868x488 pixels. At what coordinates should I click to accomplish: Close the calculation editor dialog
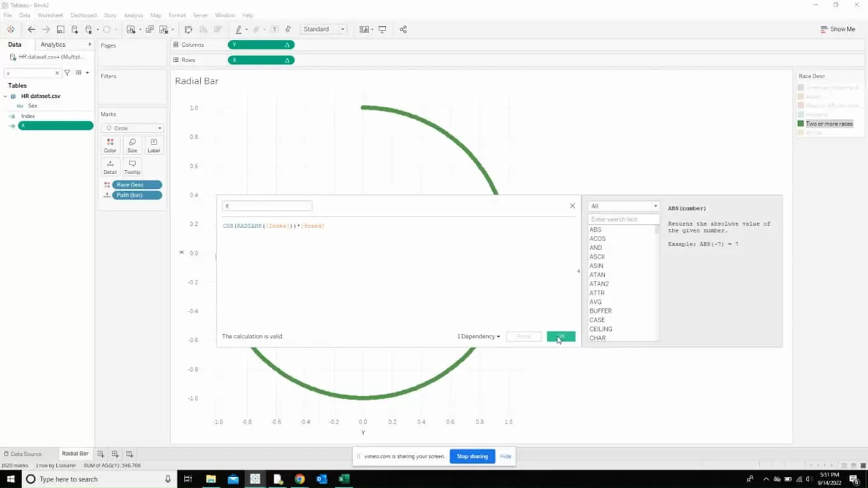pos(572,206)
